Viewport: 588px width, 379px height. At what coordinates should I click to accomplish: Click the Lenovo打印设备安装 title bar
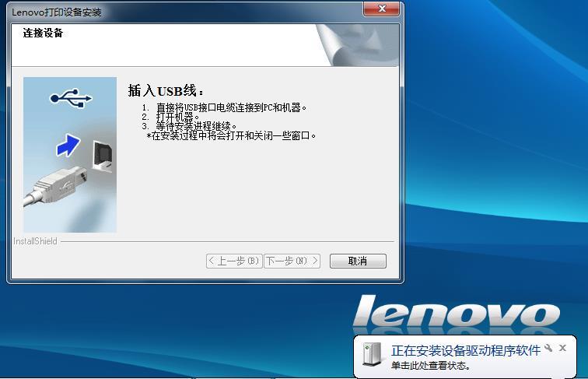(186, 12)
